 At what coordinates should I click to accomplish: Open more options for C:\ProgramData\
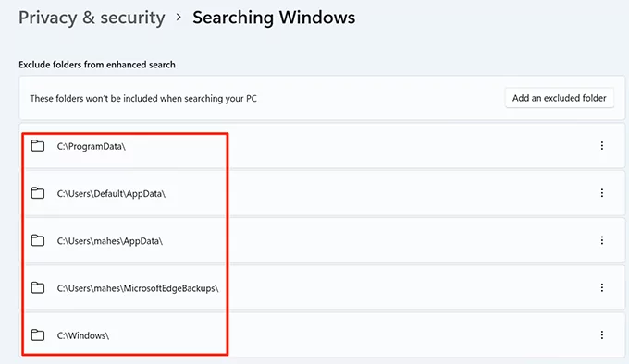(602, 146)
